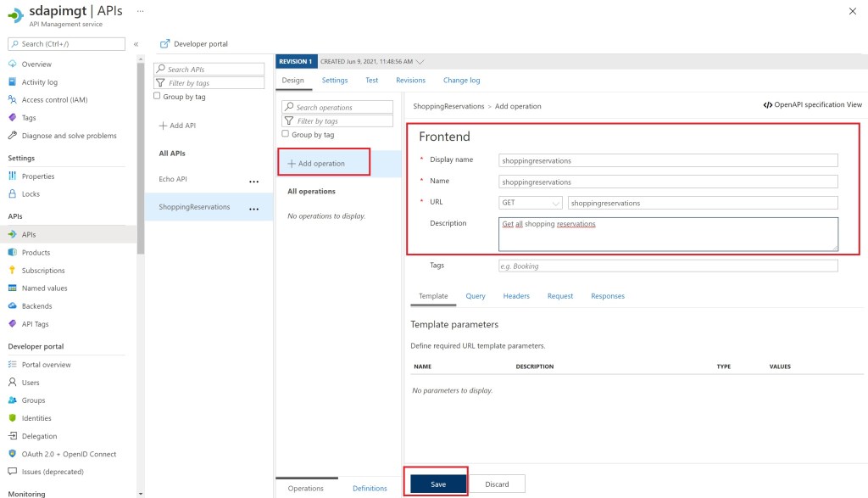Open the Products icon in sidebar
The image size is (868, 498).
coord(13,253)
